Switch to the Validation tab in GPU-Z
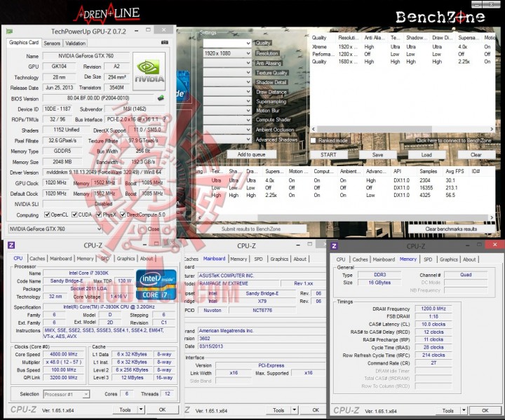 click(75, 43)
